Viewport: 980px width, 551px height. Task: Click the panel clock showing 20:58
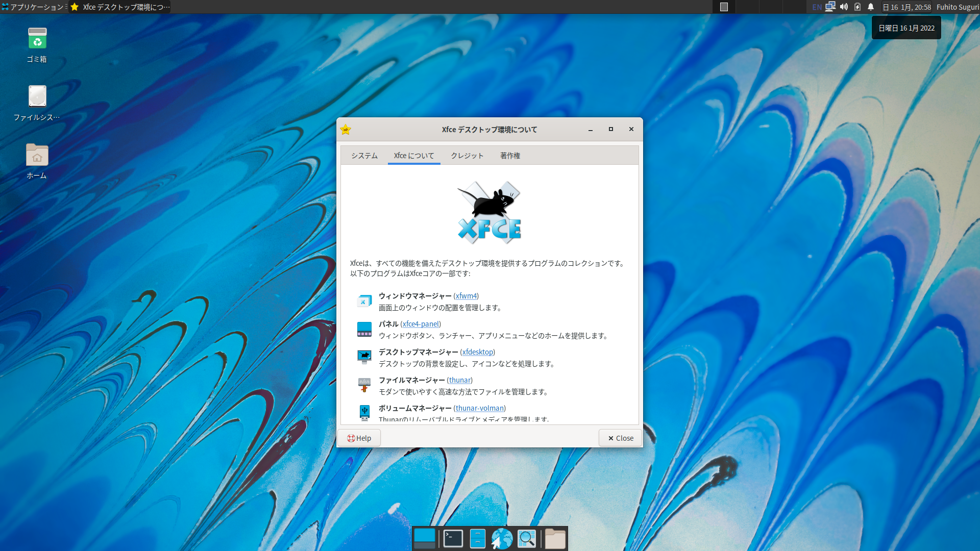907,7
